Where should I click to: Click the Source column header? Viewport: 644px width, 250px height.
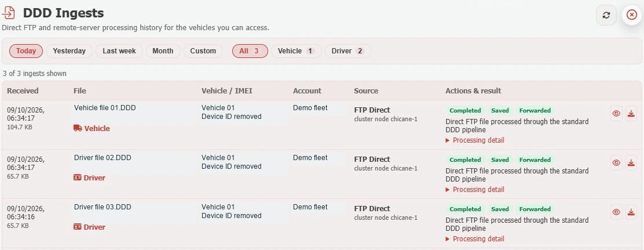(x=366, y=91)
